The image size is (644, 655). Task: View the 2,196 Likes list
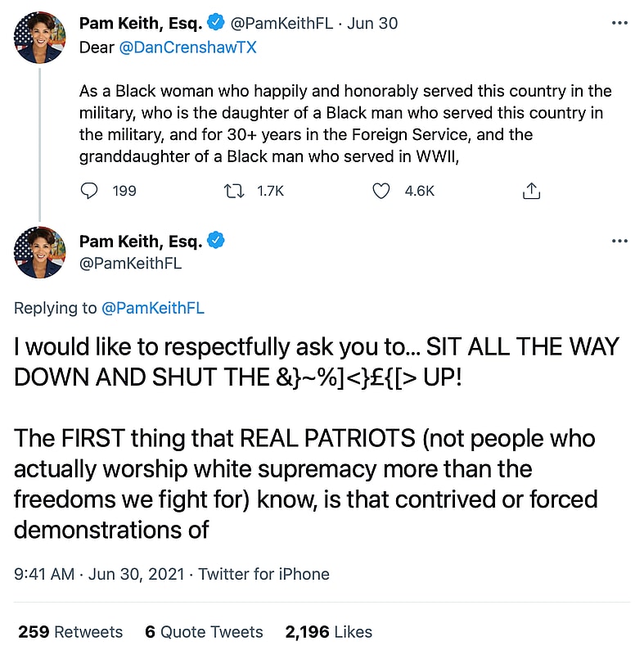328,632
